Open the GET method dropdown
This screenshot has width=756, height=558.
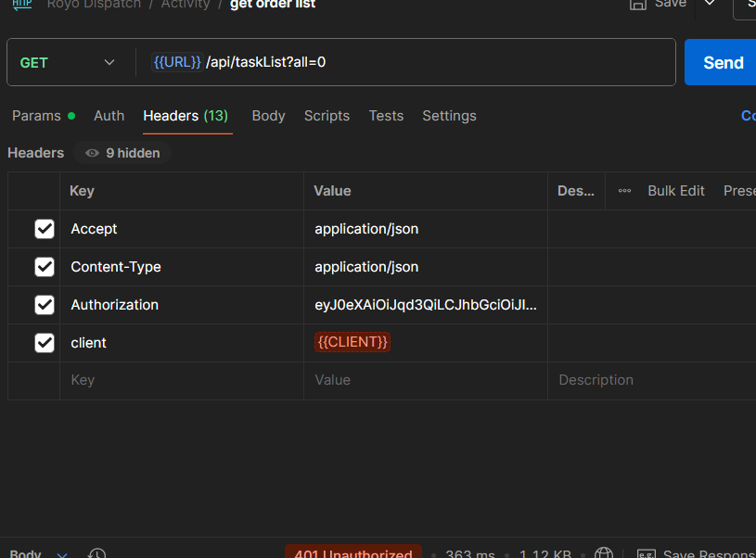point(67,63)
